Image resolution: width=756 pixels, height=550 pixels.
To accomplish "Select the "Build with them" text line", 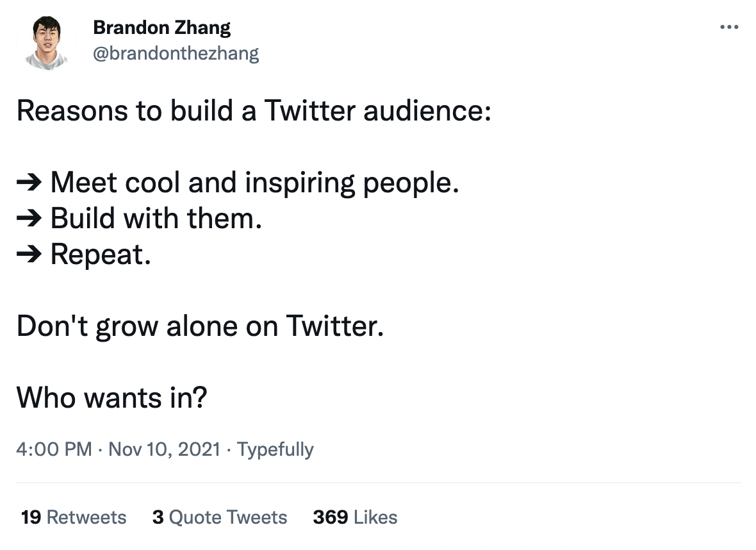I will [x=156, y=219].
